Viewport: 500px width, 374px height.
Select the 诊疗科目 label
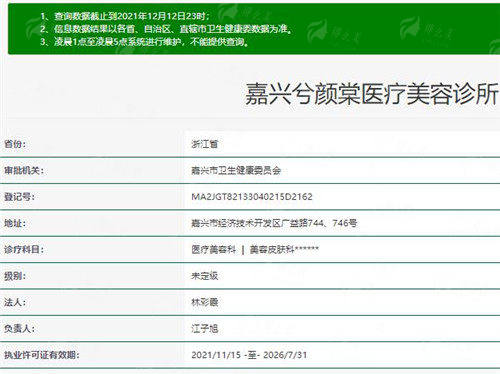click(24, 249)
